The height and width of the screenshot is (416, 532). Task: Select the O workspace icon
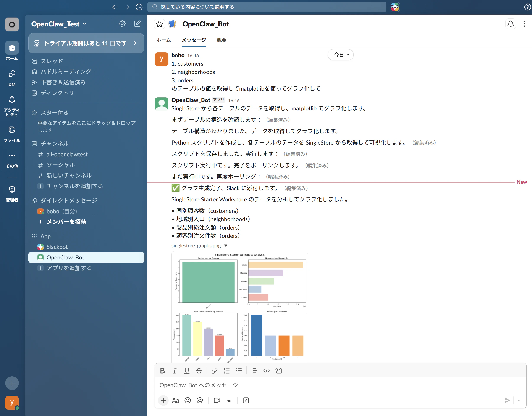12,24
